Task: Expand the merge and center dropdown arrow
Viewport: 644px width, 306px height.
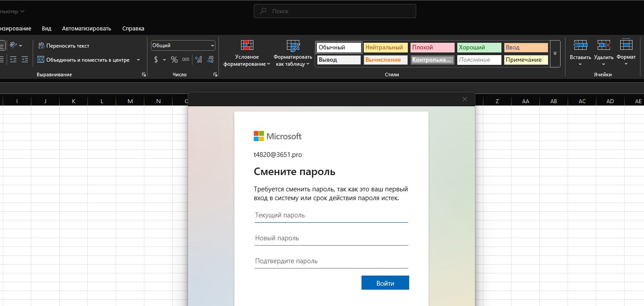Action: [138, 60]
